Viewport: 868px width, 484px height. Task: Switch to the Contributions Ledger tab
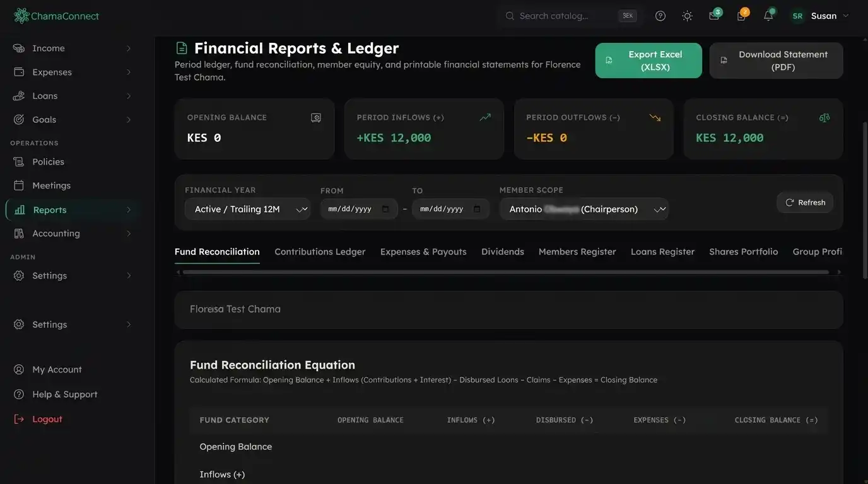tap(320, 251)
